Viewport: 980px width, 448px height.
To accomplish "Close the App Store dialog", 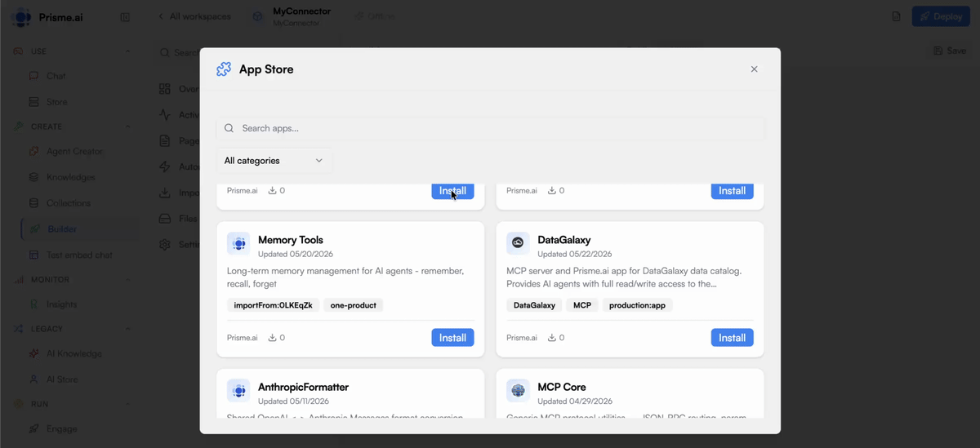I will pos(754,69).
